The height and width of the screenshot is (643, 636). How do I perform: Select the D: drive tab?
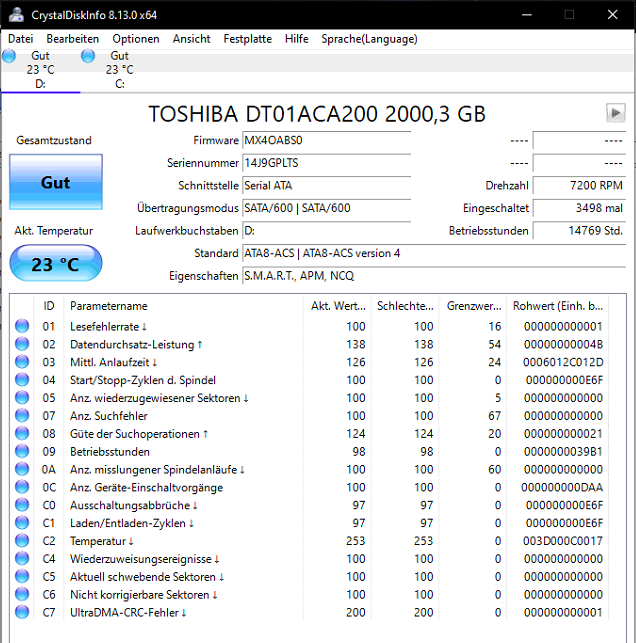point(40,70)
